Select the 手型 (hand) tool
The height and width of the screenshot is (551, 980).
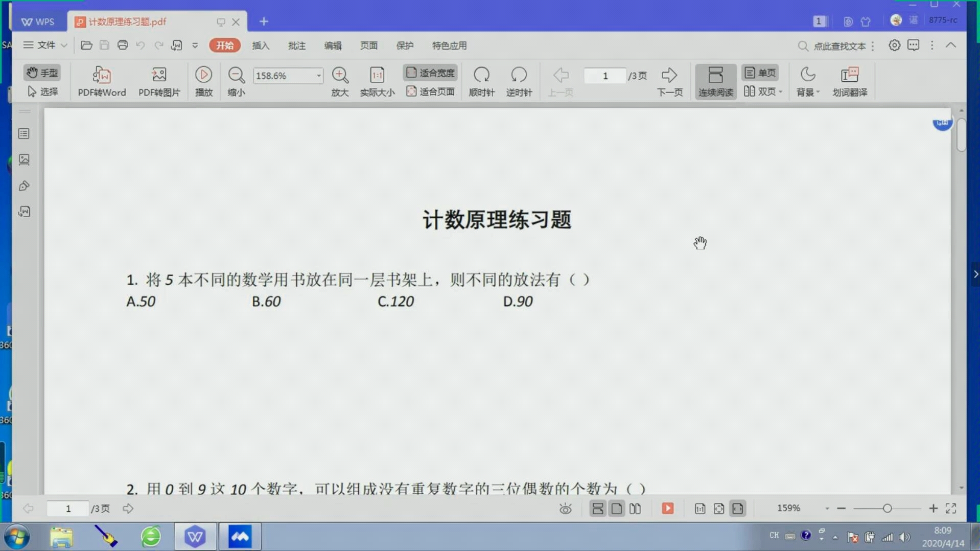(x=42, y=72)
